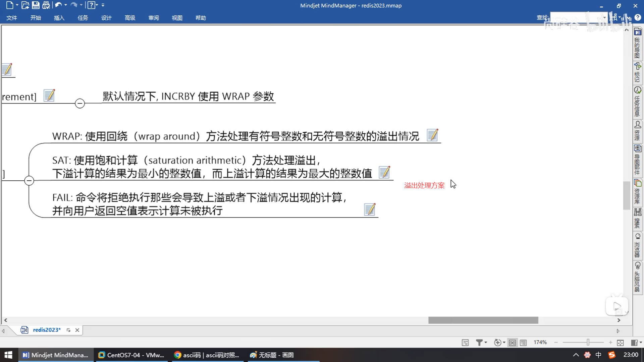
Task: Close the redis2023 document tab
Action: coord(77,330)
